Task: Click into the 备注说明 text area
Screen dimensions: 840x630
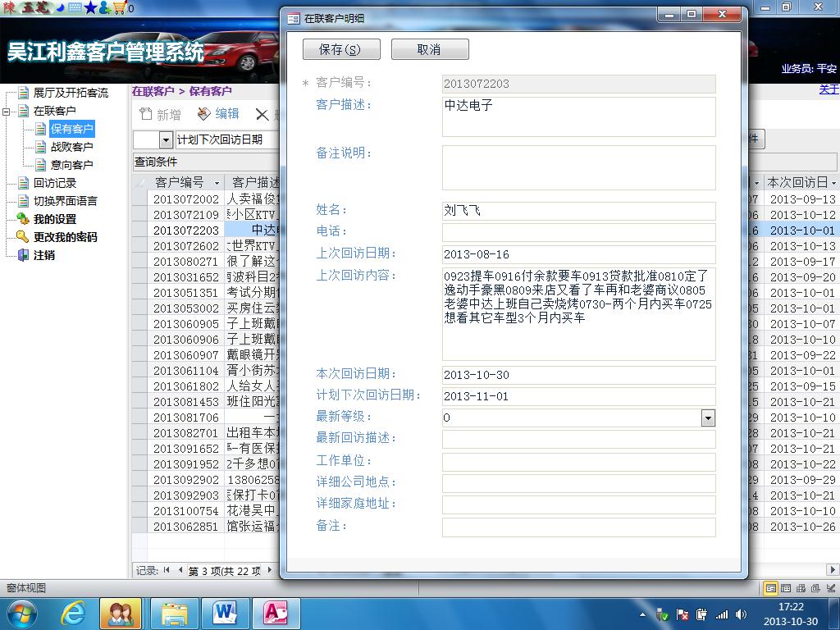Action: pos(578,167)
